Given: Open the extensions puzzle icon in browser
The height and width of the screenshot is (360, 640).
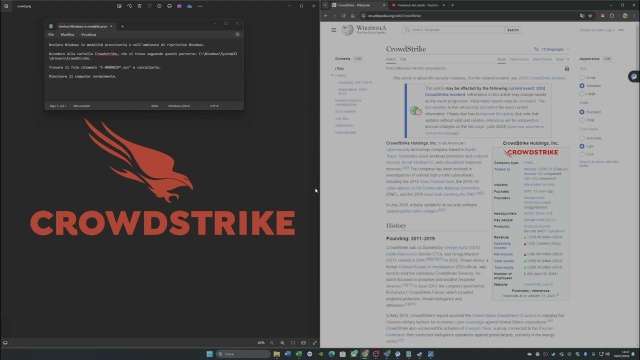Looking at the screenshot, I should (x=612, y=16).
